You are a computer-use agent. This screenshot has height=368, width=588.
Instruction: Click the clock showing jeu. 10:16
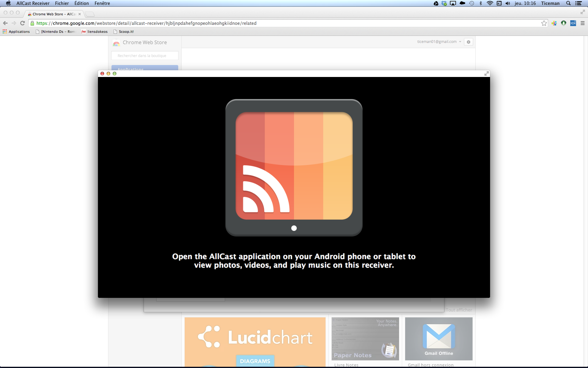[525, 3]
